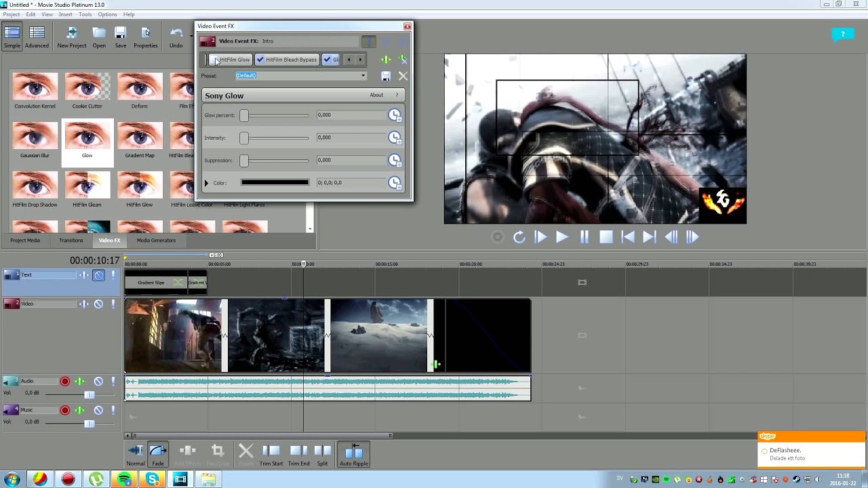Mute the Text track
The width and height of the screenshot is (868, 488).
click(x=99, y=275)
